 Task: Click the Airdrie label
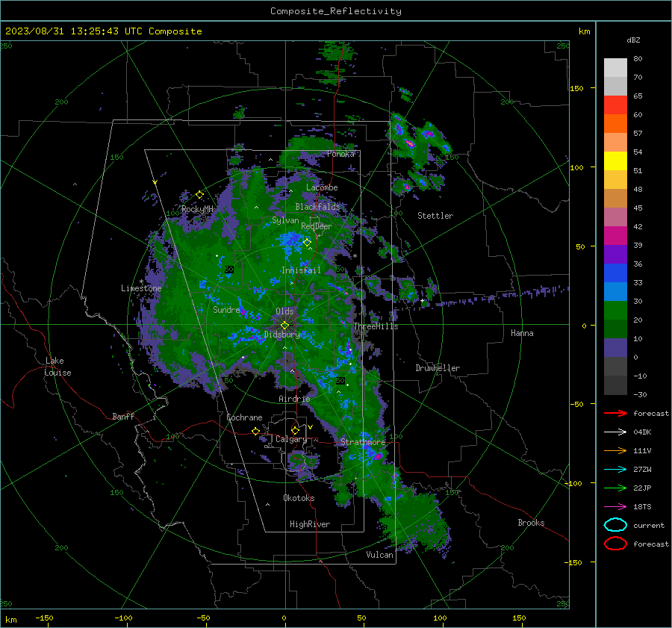tap(294, 399)
